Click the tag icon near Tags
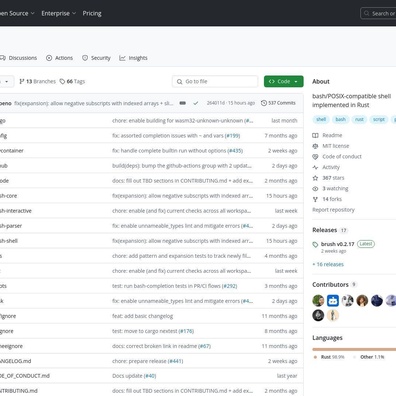 [62, 81]
